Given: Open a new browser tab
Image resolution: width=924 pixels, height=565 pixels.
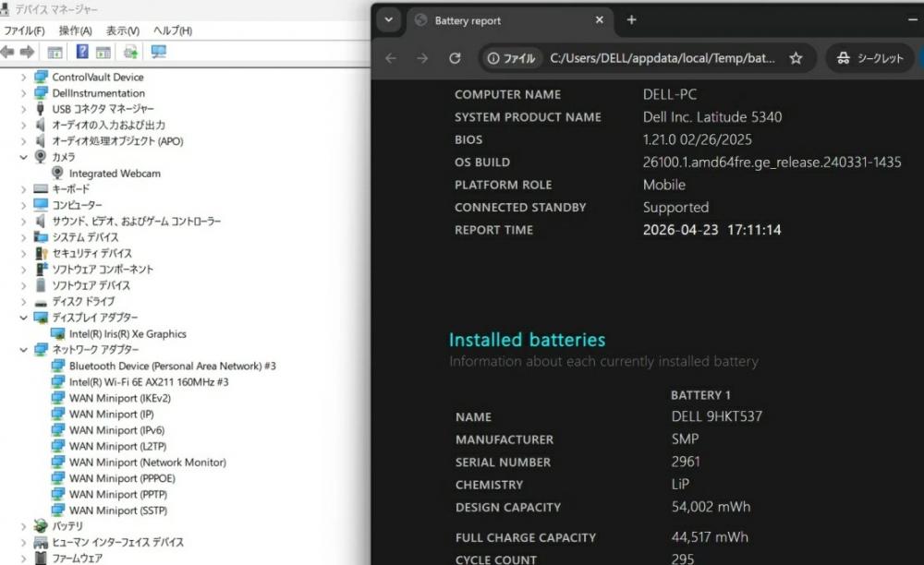Looking at the screenshot, I should (x=632, y=20).
